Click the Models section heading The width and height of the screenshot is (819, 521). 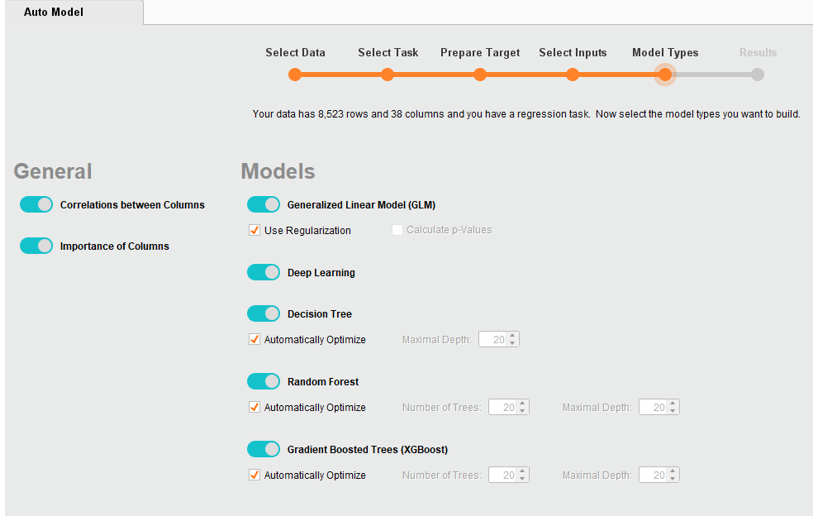pos(278,171)
